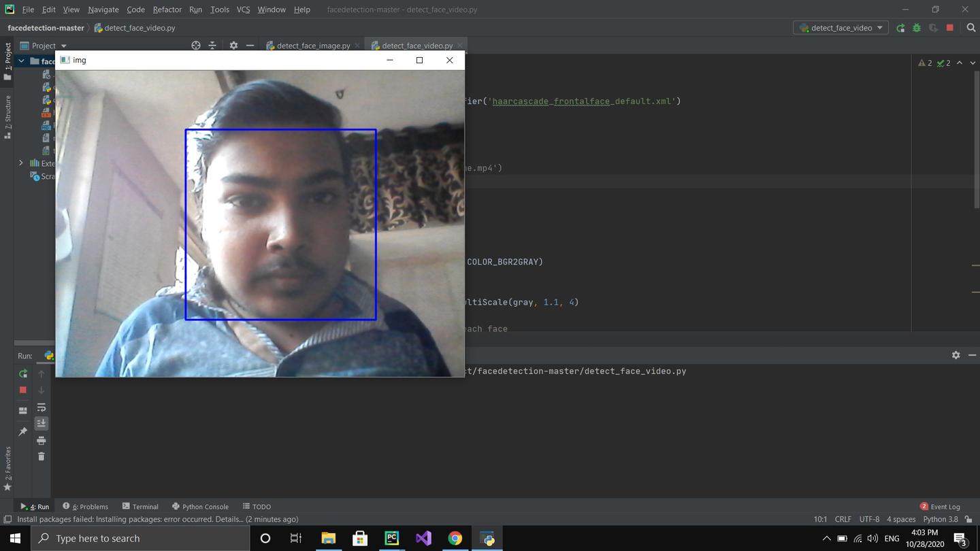Screen dimensions: 980x551
Task: Open the File menu
Action: click(x=28, y=10)
